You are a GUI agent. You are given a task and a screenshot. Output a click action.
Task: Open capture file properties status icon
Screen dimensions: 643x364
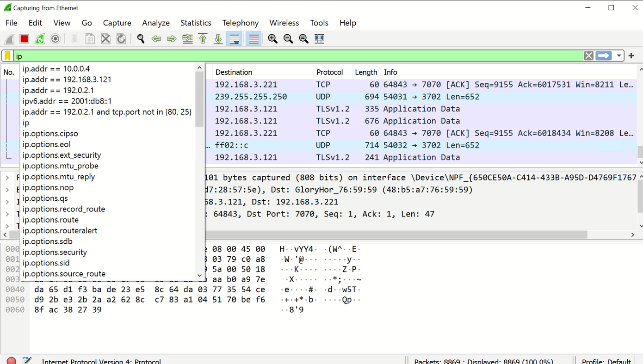[27, 360]
